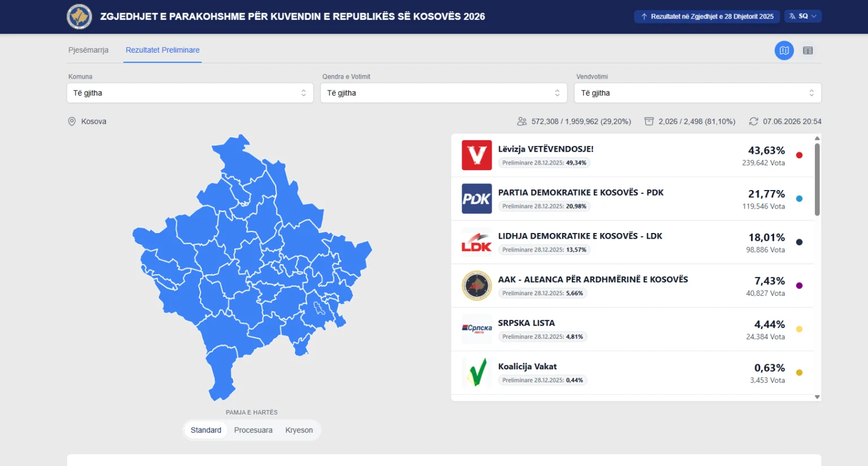Click the blue PDK color dot
The image size is (868, 466).
pyautogui.click(x=799, y=199)
